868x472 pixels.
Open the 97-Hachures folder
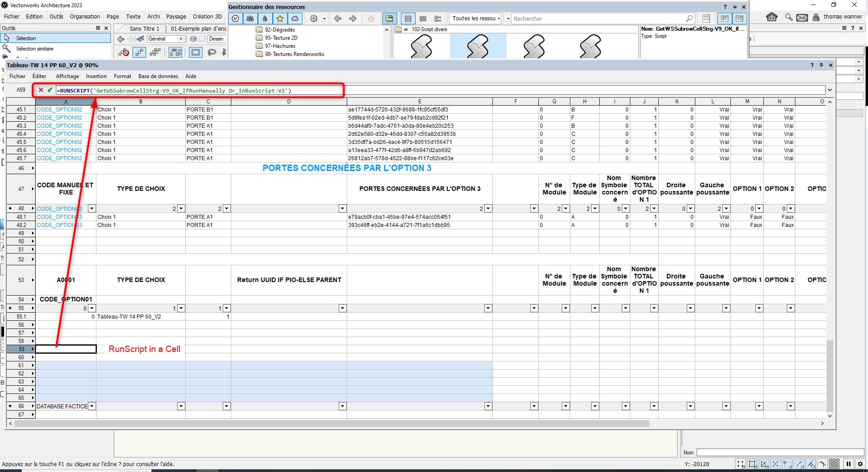coord(280,46)
